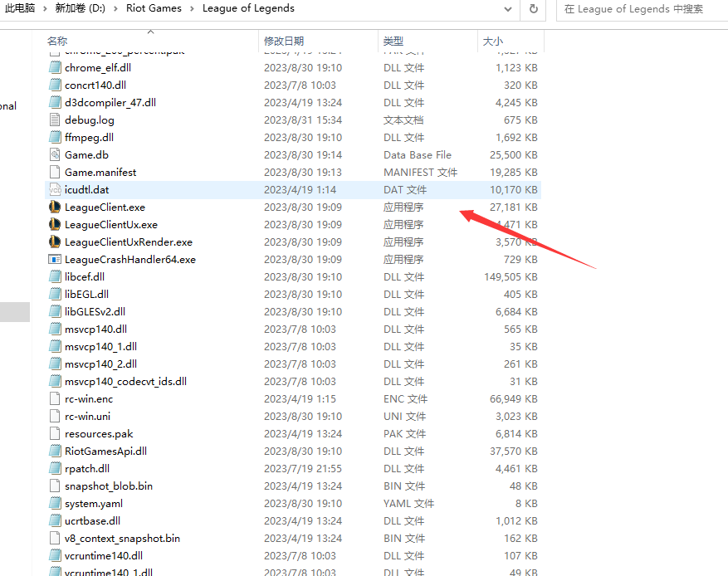This screenshot has height=576, width=728.
Task: Refresh the current folder view
Action: 534,9
